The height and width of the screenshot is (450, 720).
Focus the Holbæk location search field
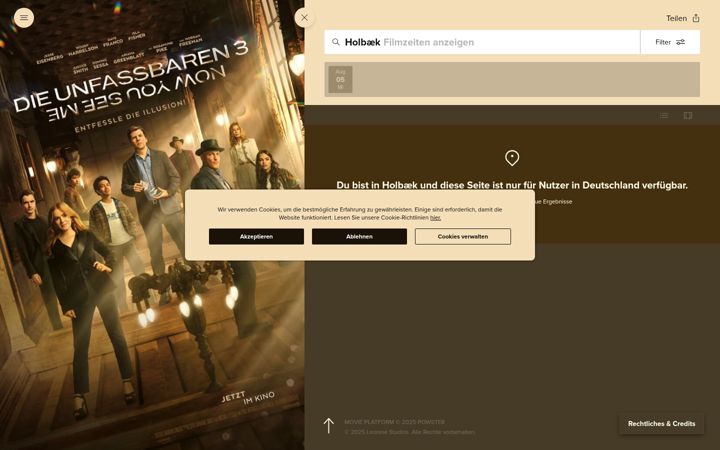pyautogui.click(x=482, y=42)
